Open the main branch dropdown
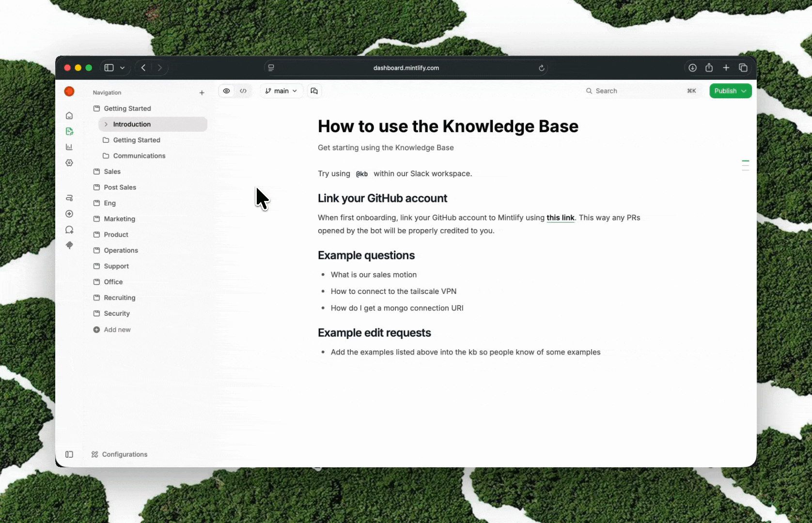 (281, 91)
